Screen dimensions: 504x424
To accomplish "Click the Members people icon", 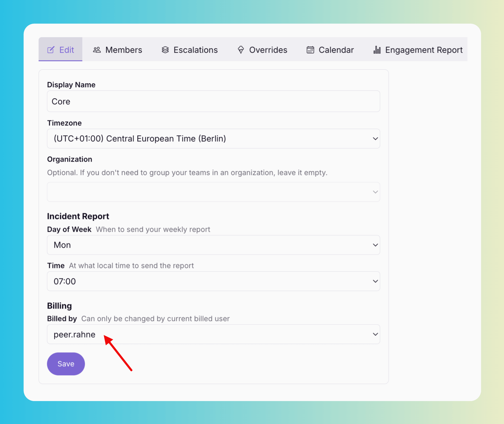I will click(97, 50).
